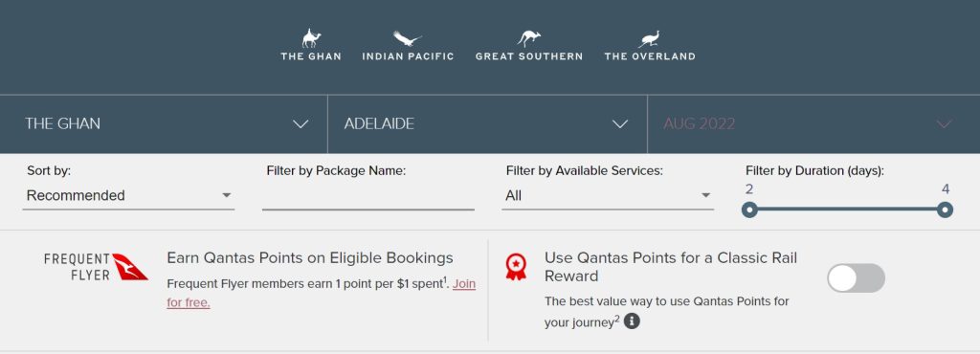The height and width of the screenshot is (354, 980).
Task: Expand THE GHAN train selector dropdown
Action: 164,123
